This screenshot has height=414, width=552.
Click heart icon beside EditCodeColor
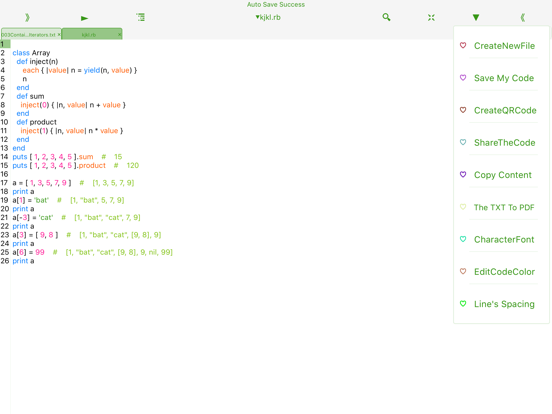[463, 271]
